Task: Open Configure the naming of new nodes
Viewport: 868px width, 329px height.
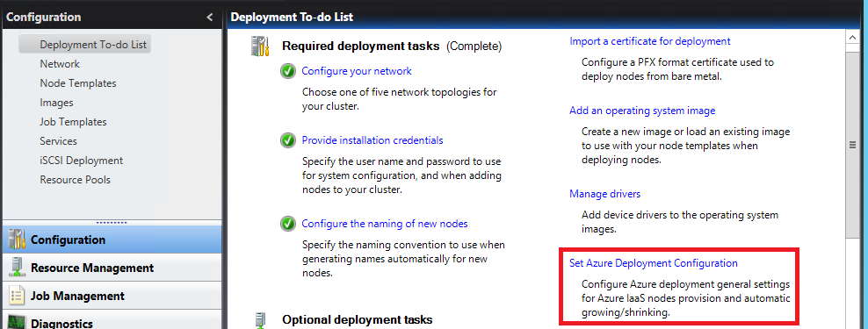Action: [x=385, y=224]
